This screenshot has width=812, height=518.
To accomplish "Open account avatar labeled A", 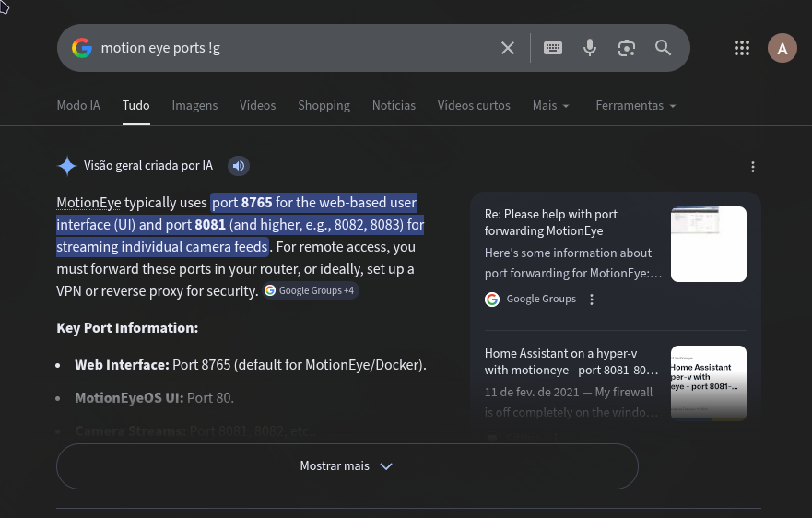I will (782, 48).
